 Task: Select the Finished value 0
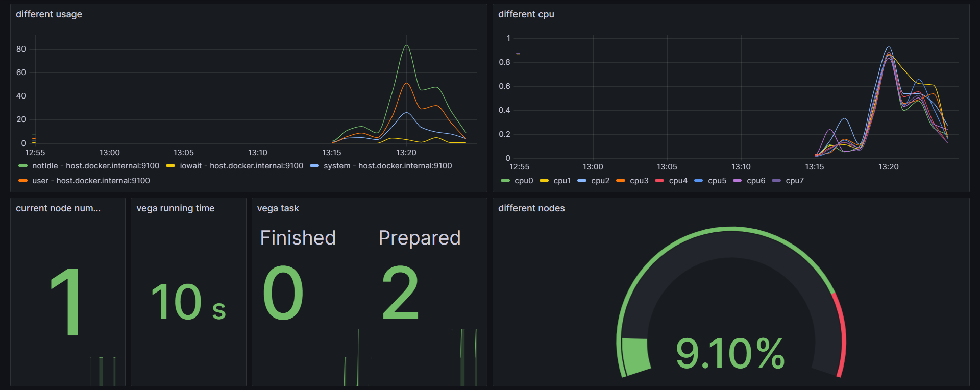283,293
